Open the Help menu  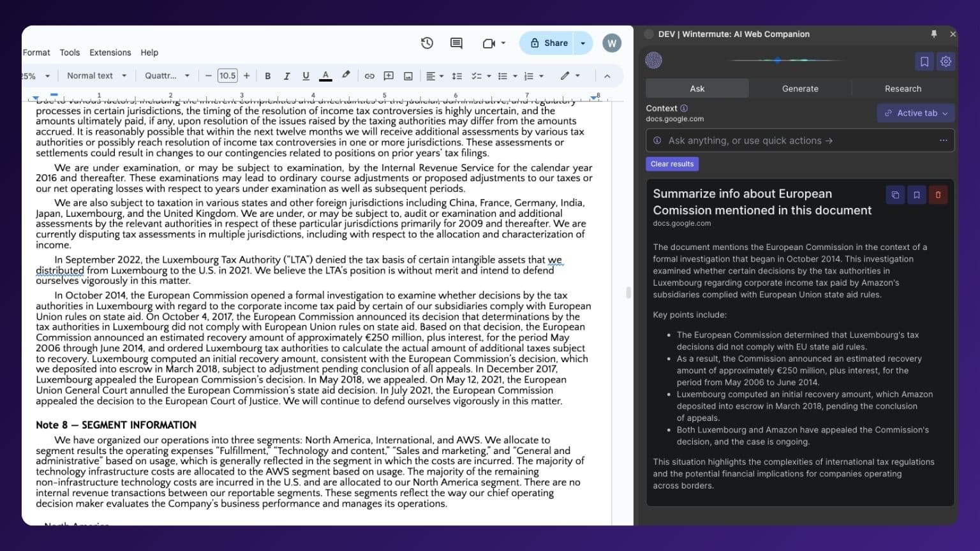(149, 52)
